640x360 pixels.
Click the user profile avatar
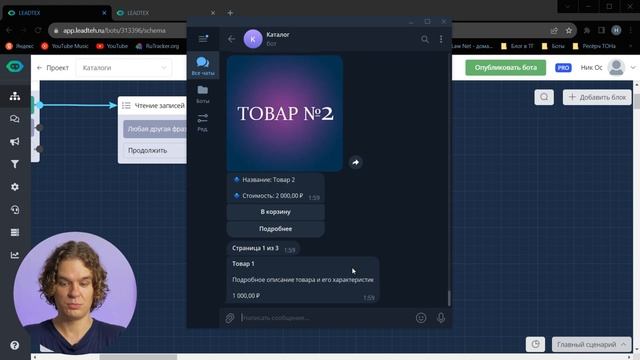[616, 68]
